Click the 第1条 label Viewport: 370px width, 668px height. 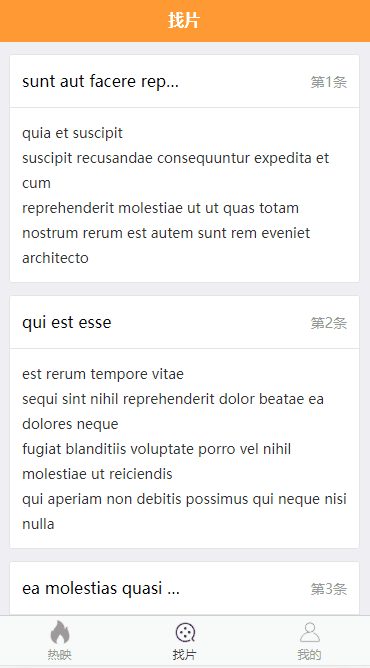(x=329, y=82)
